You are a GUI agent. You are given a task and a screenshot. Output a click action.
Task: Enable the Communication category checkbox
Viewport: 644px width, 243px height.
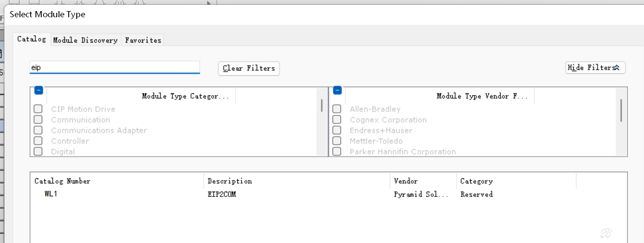tap(38, 120)
